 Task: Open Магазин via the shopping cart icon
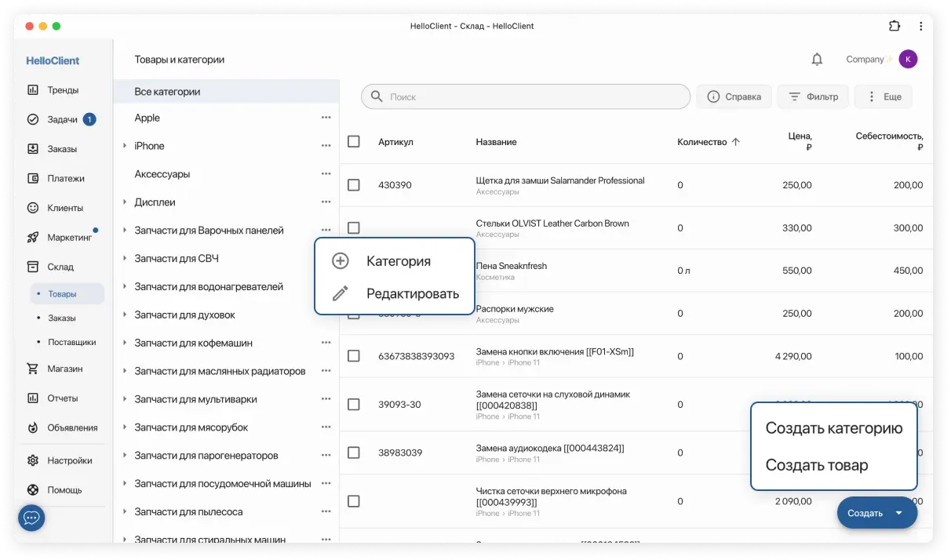point(33,369)
